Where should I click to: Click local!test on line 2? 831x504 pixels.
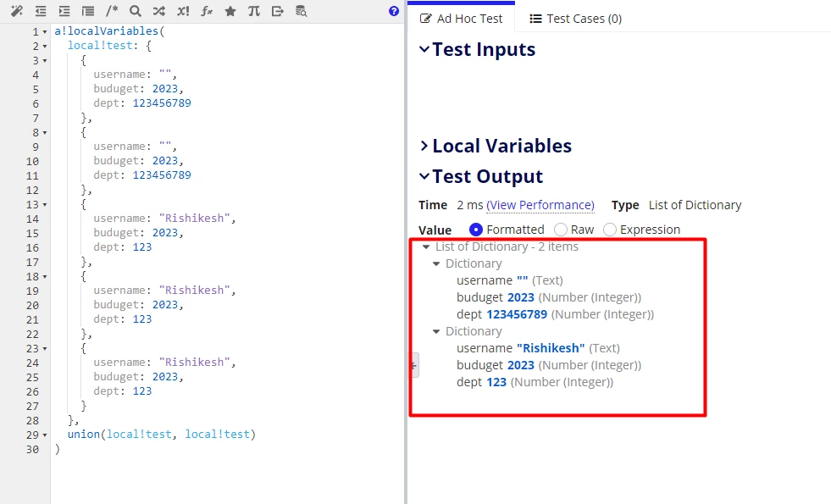pos(100,45)
